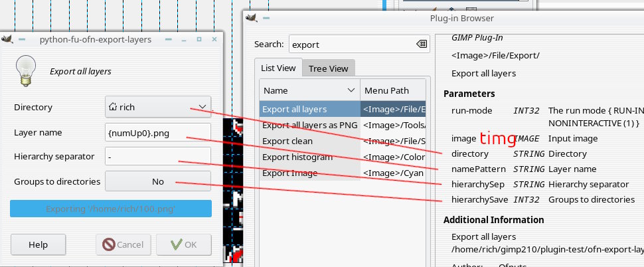Screen dimensions: 644x267
Task: Switch to the Tree View tab
Action: [328, 68]
